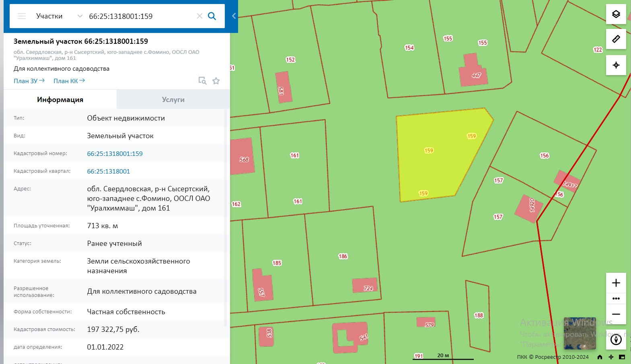Open the hamburger menu in search bar
The width and height of the screenshot is (631, 364).
(x=22, y=16)
